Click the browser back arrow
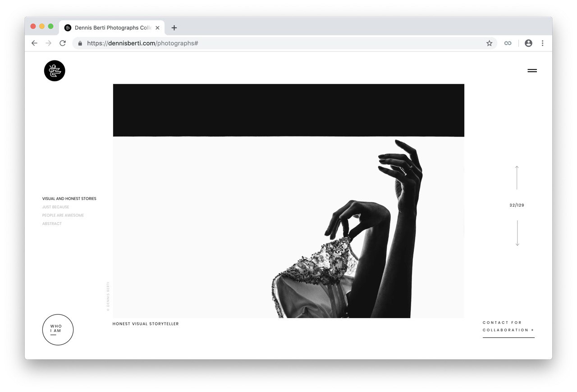The height and width of the screenshot is (392, 577). click(34, 43)
